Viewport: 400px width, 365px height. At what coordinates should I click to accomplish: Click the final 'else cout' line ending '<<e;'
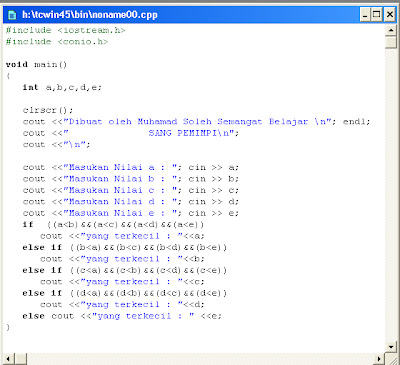tap(122, 315)
